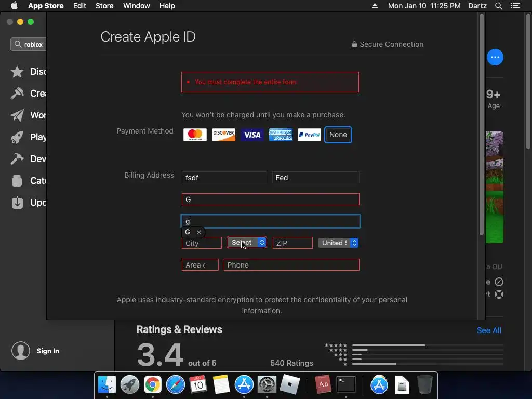Open Trash from the Dock
532x399 pixels.
[425, 384]
